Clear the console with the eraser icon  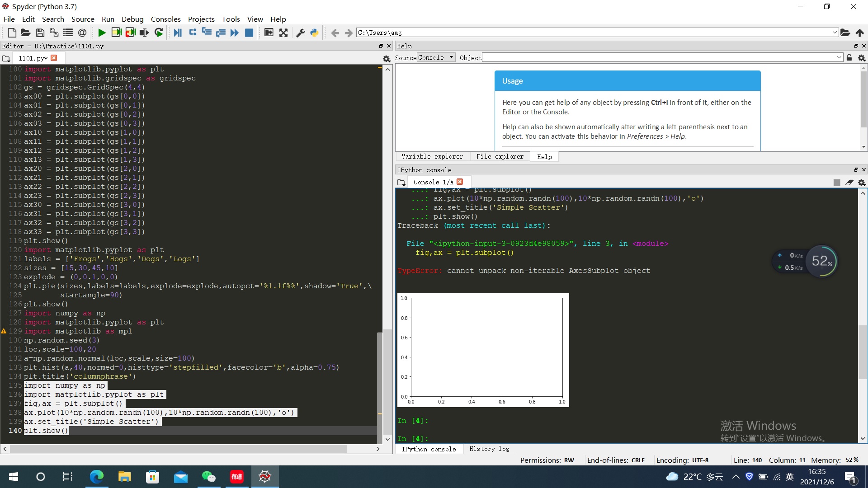[849, 183]
